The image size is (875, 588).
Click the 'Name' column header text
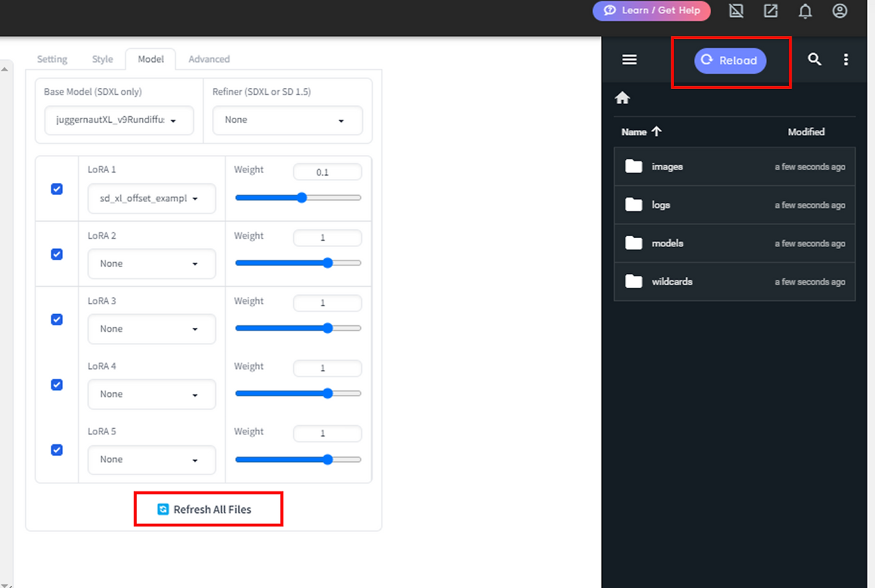[x=634, y=132]
